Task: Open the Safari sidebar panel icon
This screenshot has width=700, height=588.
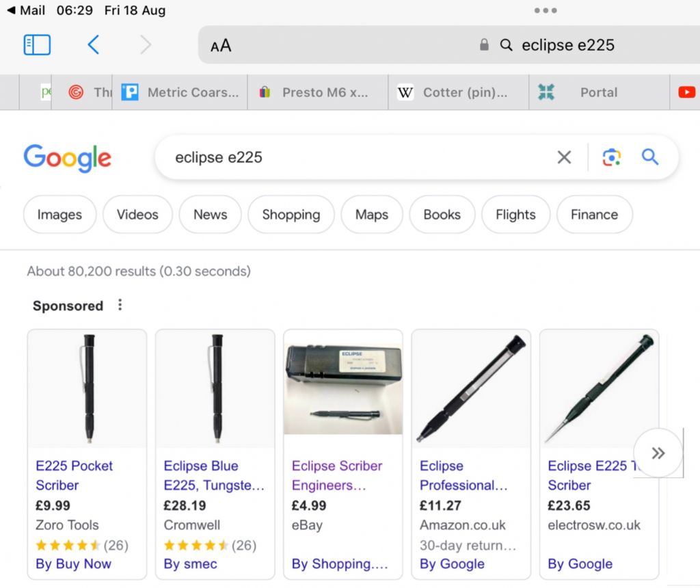Action: [37, 45]
